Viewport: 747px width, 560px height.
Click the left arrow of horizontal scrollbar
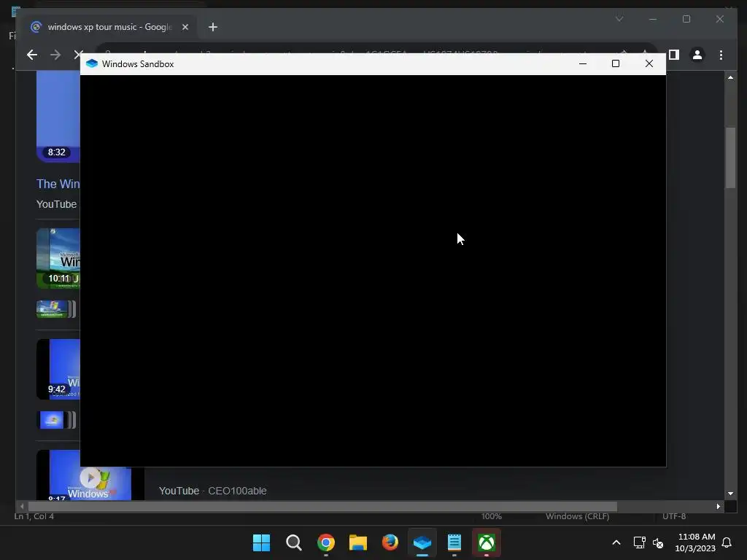pyautogui.click(x=22, y=507)
